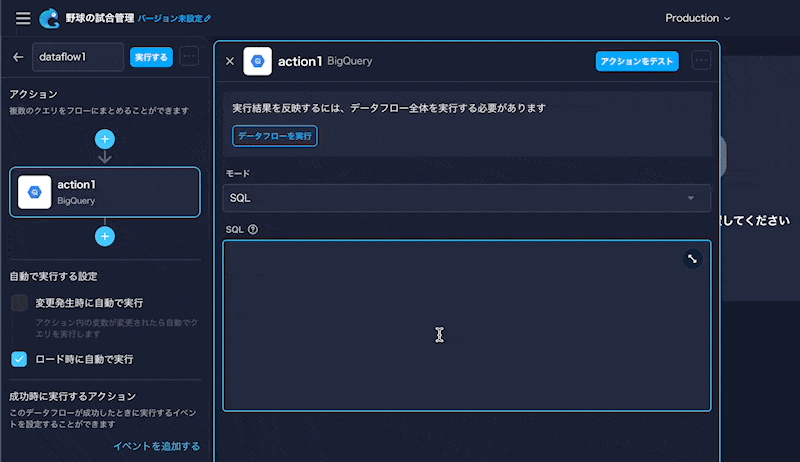The height and width of the screenshot is (462, 800).
Task: Click BigQuery icon in action1 card
Action: [35, 192]
